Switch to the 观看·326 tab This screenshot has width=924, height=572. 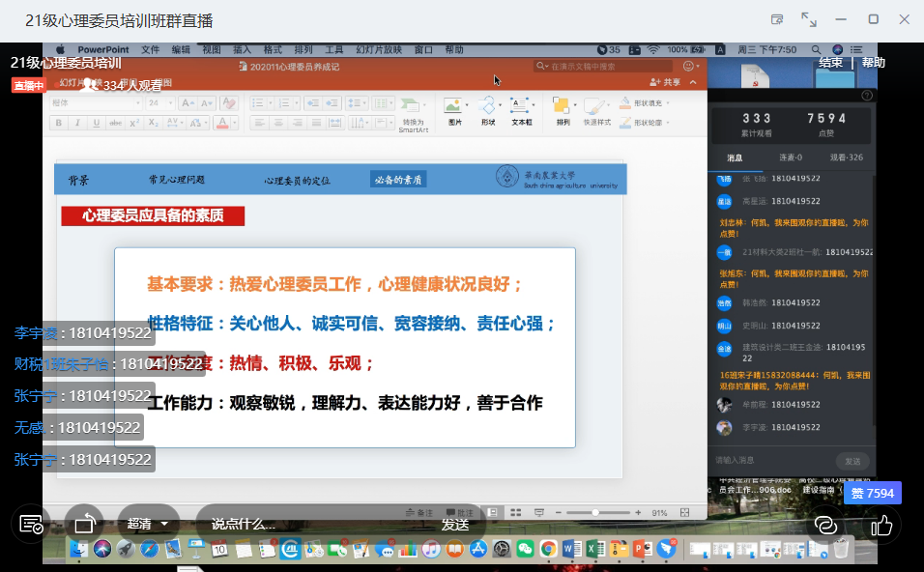coord(846,157)
